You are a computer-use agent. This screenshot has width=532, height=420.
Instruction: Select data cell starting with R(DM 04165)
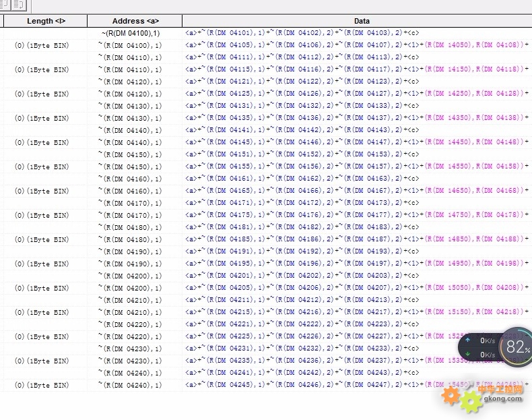click(357, 191)
